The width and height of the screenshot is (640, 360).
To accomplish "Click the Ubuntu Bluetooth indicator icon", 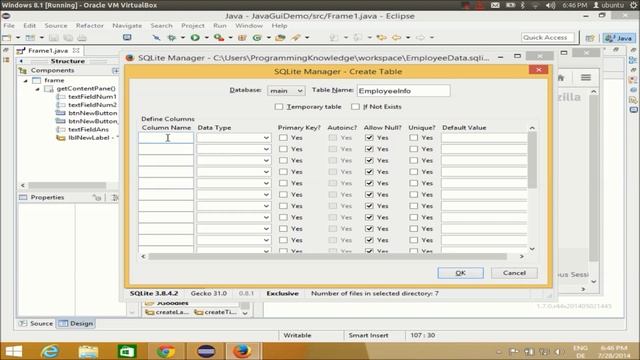I will (x=523, y=5).
